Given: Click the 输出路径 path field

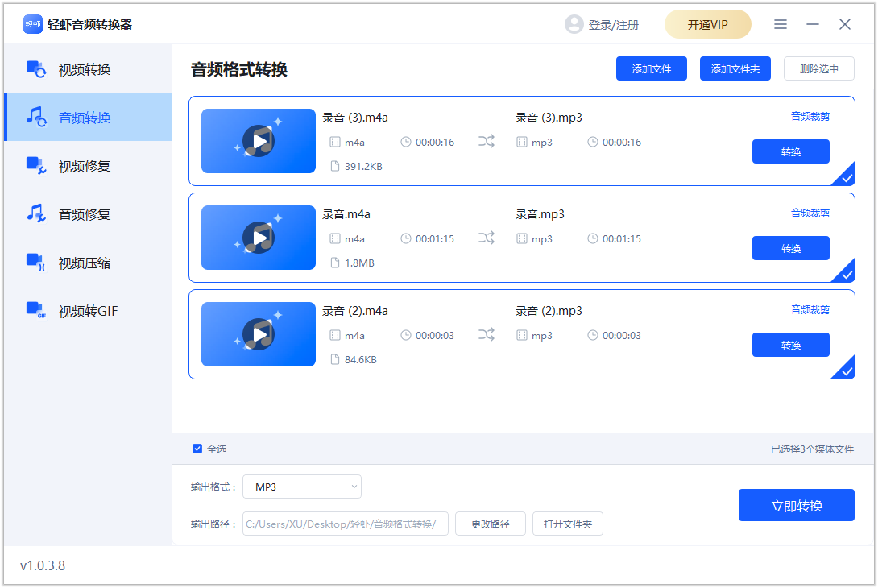Looking at the screenshot, I should click(x=345, y=524).
